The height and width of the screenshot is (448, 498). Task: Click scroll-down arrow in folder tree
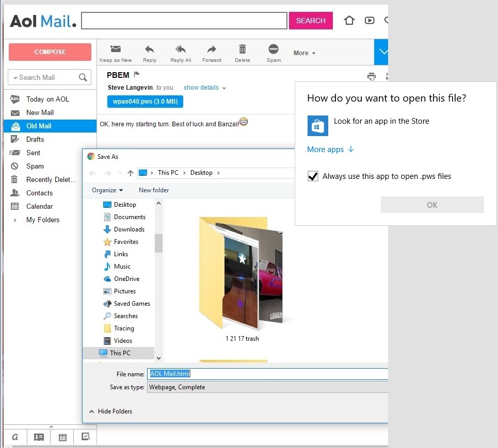[x=158, y=358]
